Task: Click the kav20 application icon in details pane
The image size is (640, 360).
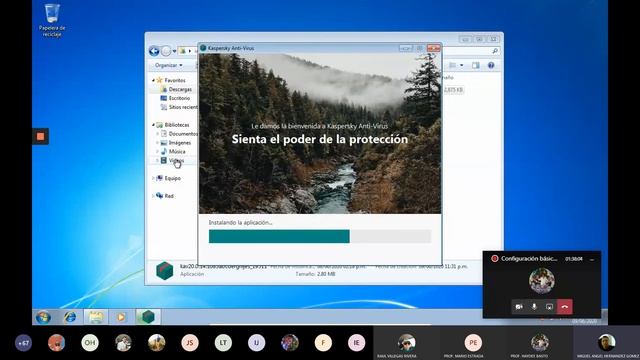Action: [x=164, y=271]
